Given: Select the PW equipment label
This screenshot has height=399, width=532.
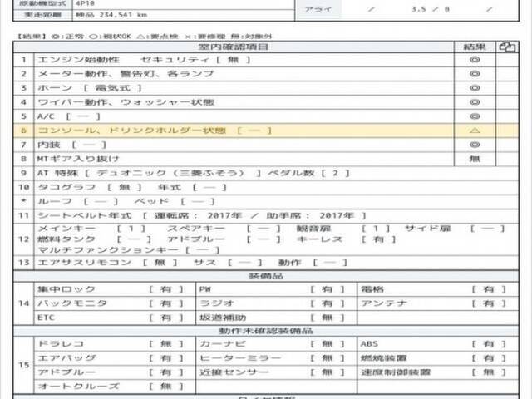Looking at the screenshot, I should 205,289.
